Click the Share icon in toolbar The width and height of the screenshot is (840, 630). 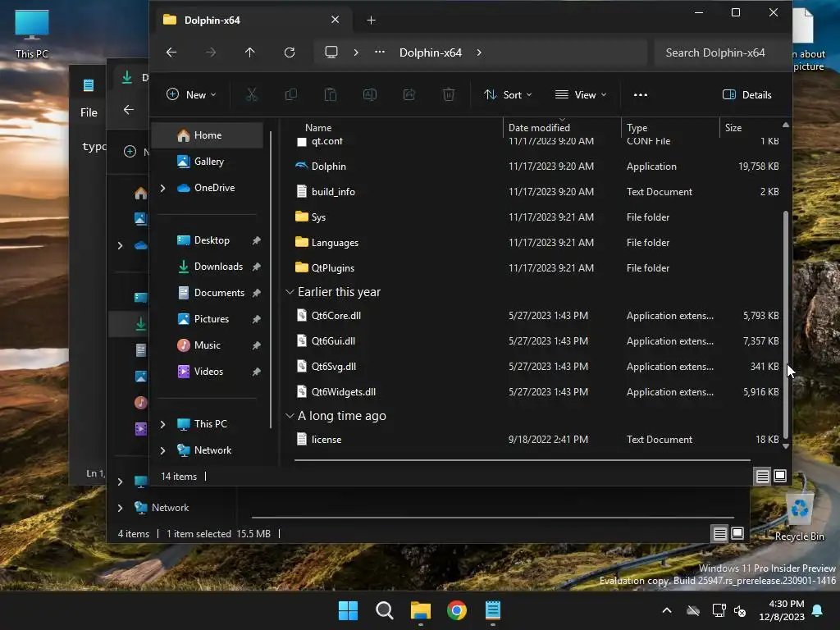(409, 95)
